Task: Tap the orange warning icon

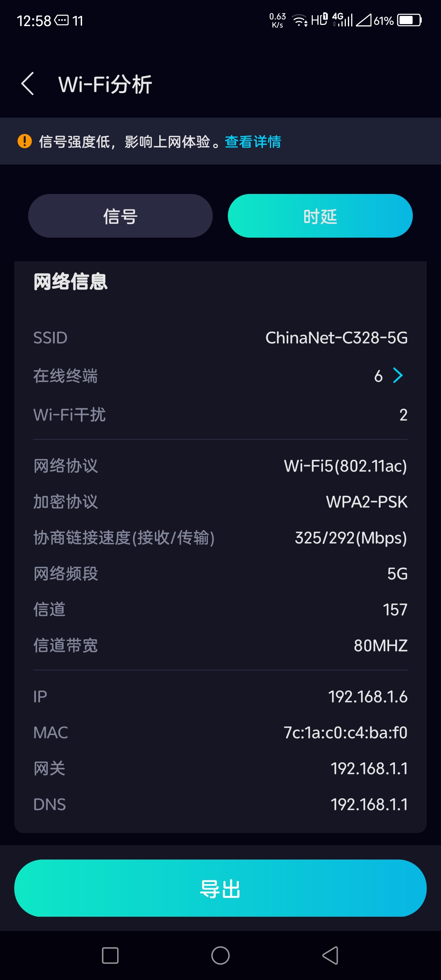Action: pos(24,141)
